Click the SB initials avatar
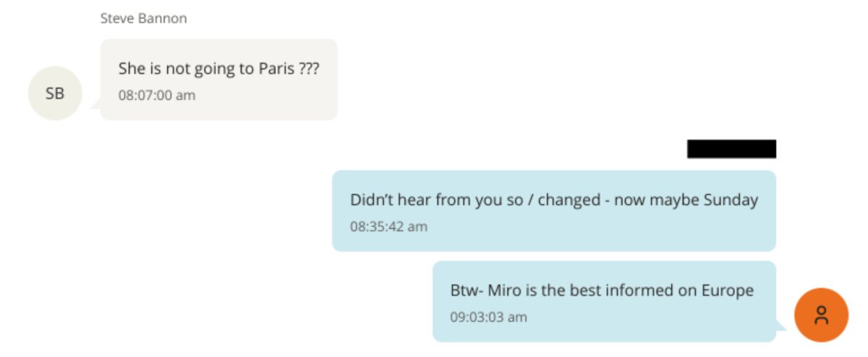The height and width of the screenshot is (357, 868). pyautogui.click(x=55, y=93)
